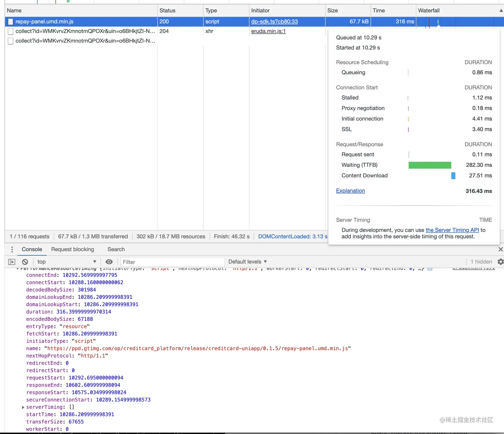The width and height of the screenshot is (504, 434).
Task: Click the Queued at 10.29 s text
Action: 359,38
